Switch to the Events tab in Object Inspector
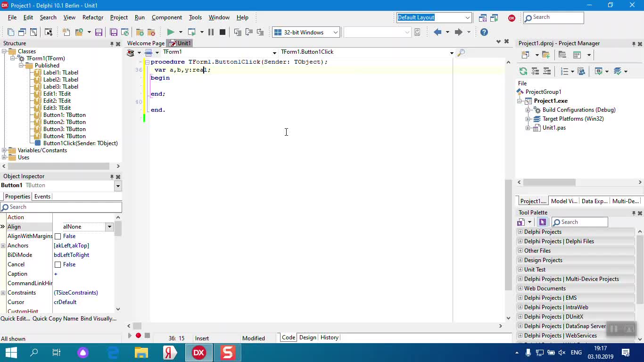This screenshot has height=362, width=644. tap(42, 197)
